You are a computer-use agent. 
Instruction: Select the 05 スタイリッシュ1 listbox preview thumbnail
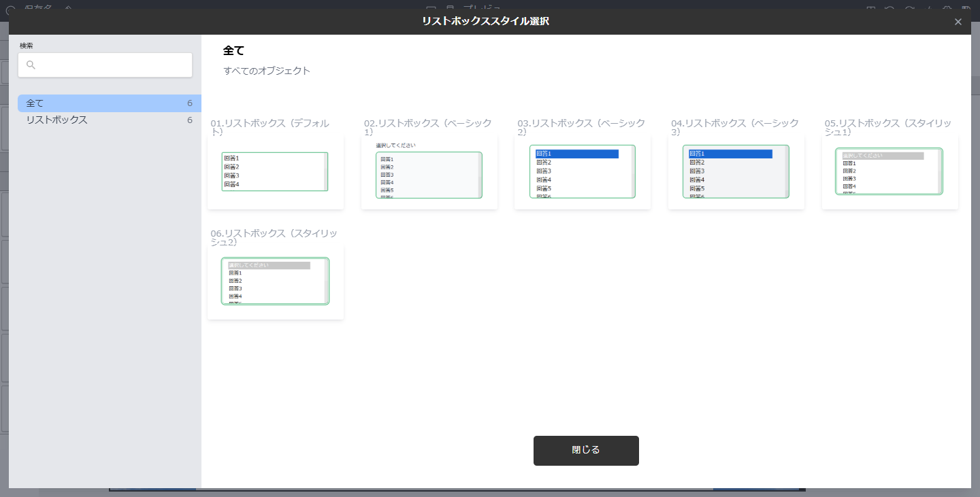pyautogui.click(x=889, y=172)
